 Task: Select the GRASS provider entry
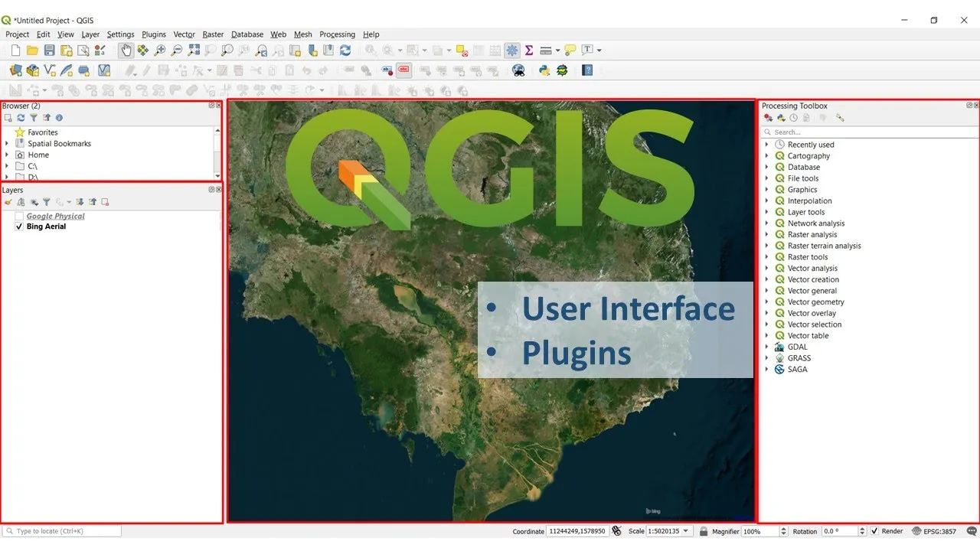pyautogui.click(x=799, y=358)
